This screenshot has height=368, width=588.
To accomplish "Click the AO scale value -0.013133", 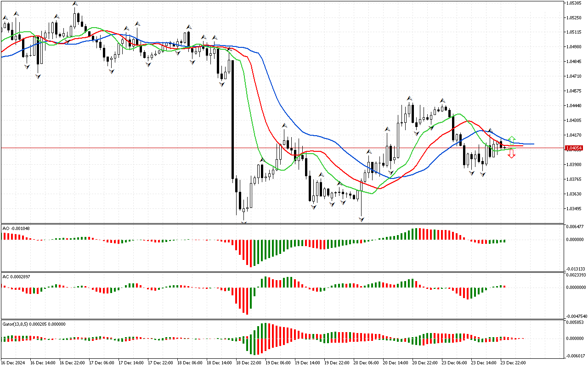I will tap(576, 269).
